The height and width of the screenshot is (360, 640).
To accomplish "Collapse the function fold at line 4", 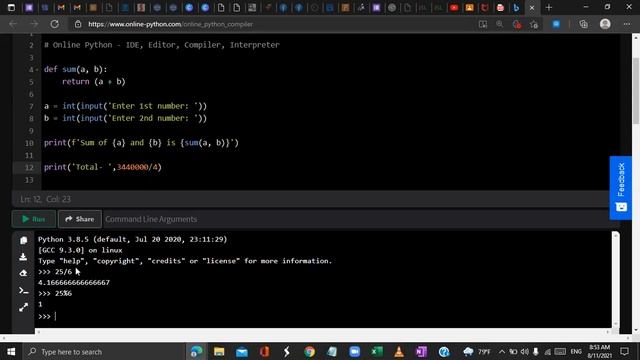I will pos(37,70).
